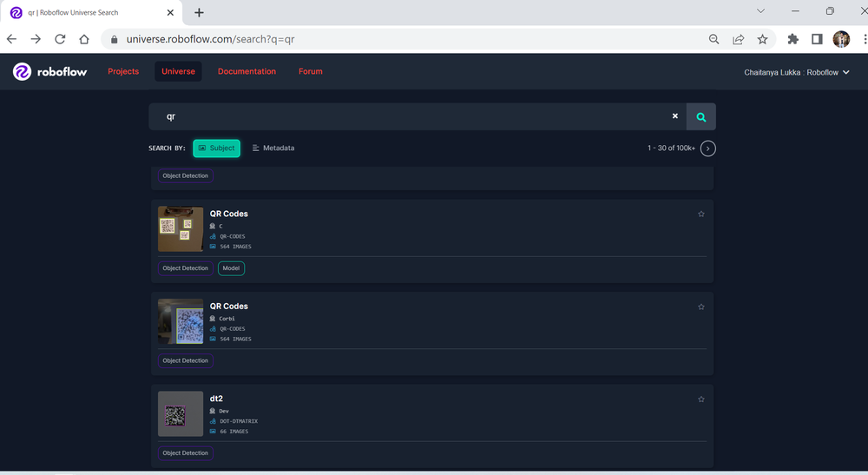Go to next results page arrow
868x475 pixels.
[708, 148]
